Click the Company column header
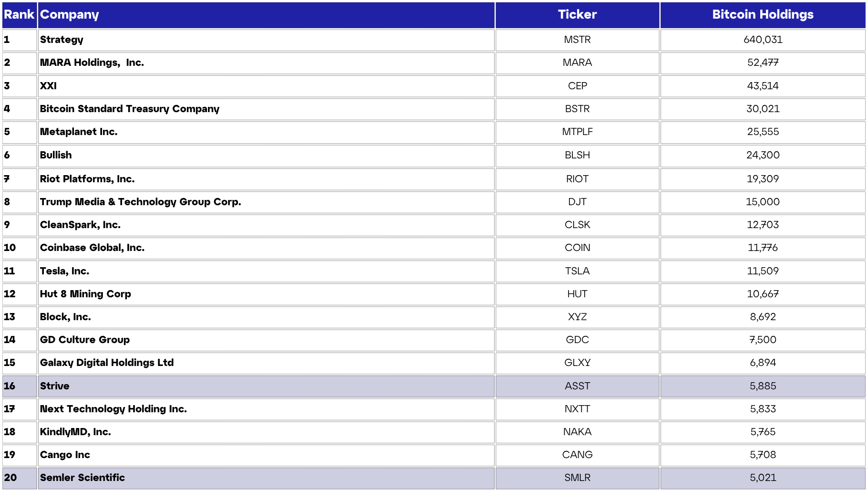This screenshot has width=868, height=491. pos(70,15)
